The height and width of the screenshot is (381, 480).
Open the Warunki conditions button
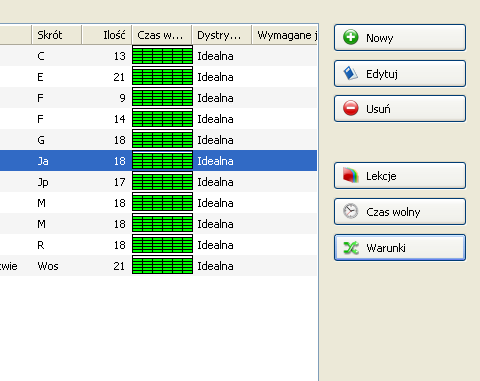[400, 248]
